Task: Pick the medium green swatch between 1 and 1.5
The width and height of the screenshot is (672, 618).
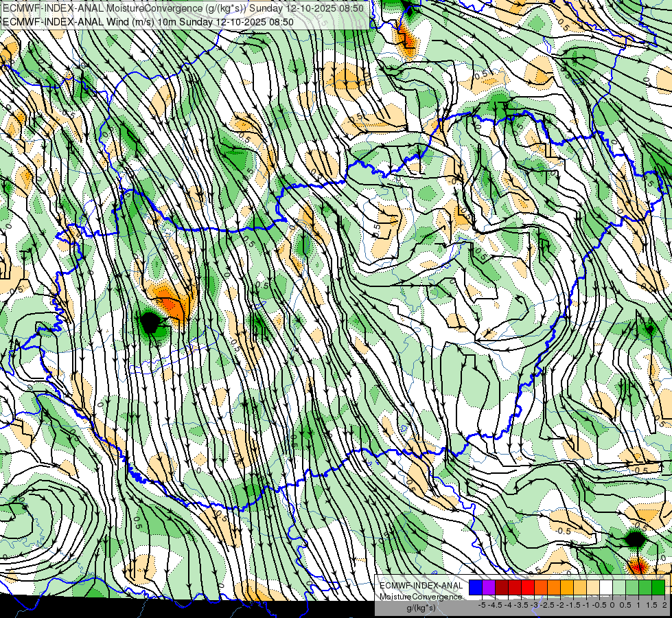Action: point(645,587)
